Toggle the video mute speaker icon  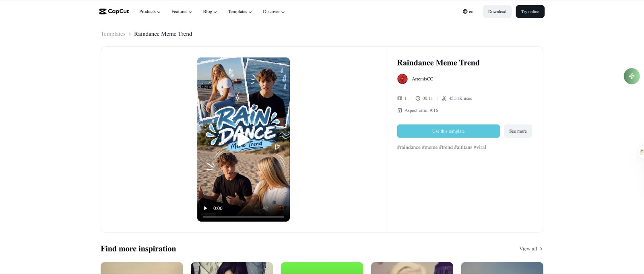click(266, 208)
